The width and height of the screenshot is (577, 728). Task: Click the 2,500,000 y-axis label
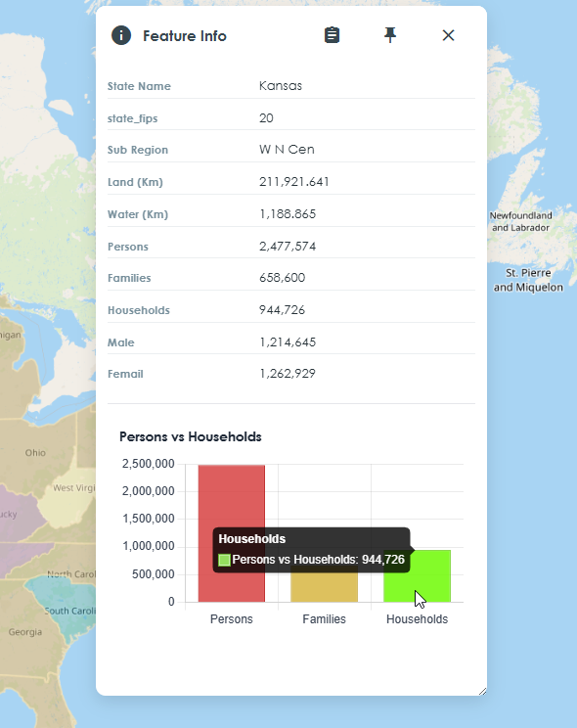click(x=149, y=464)
